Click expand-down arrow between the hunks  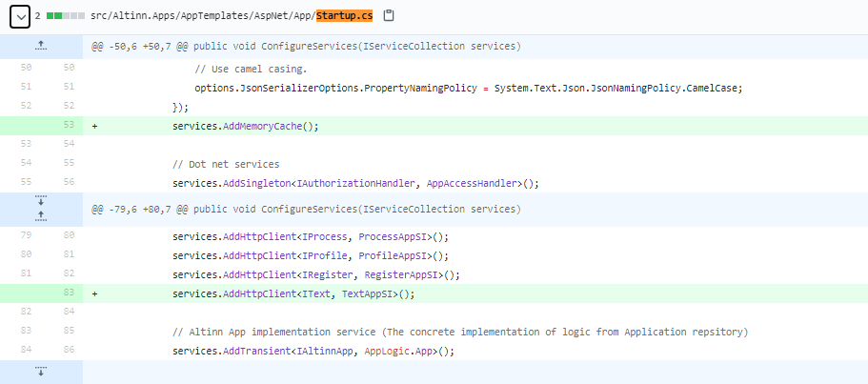click(41, 201)
